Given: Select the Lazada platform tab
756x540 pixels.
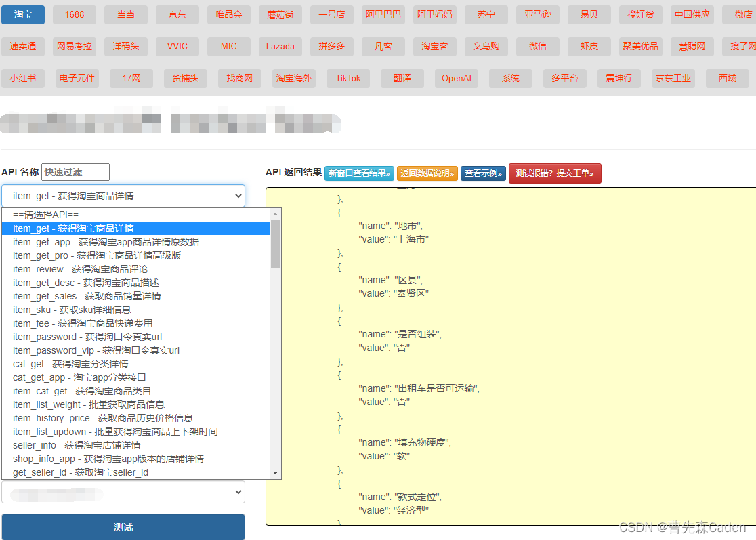Looking at the screenshot, I should (x=280, y=46).
